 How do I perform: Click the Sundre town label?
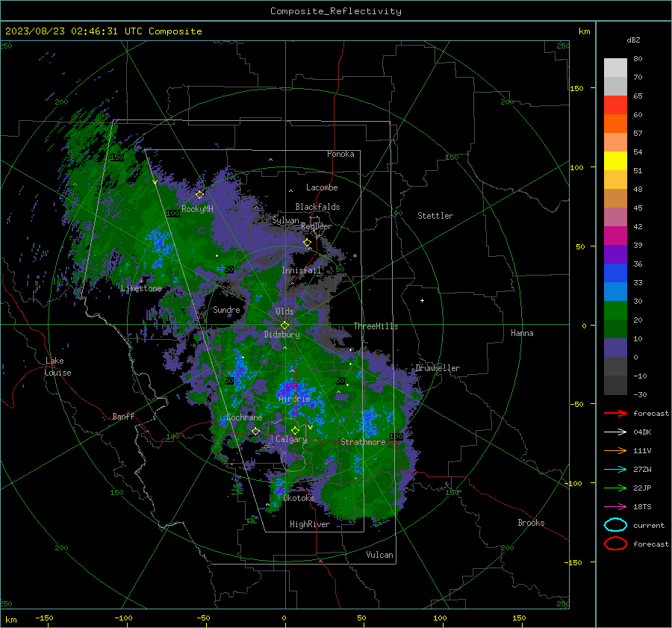[226, 310]
